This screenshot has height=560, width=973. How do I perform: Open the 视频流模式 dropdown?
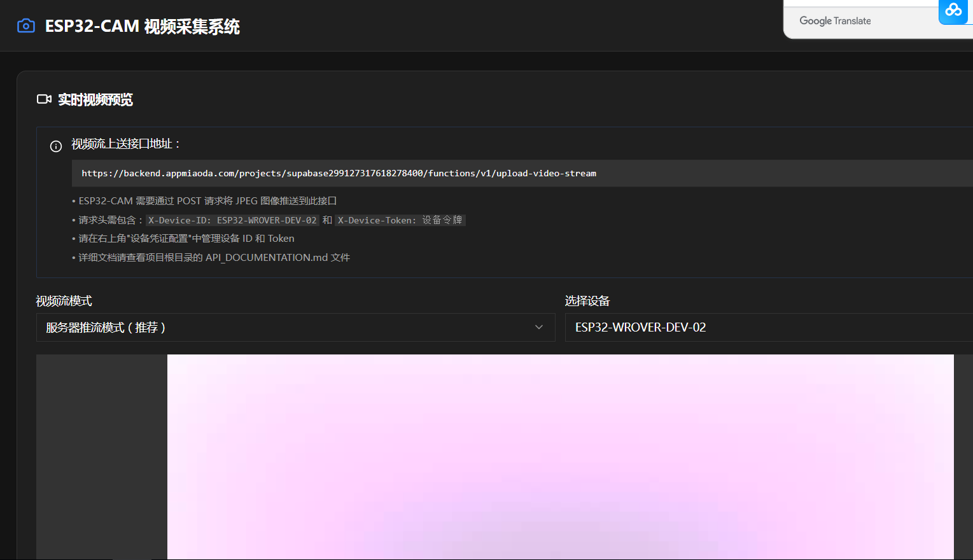coord(295,328)
